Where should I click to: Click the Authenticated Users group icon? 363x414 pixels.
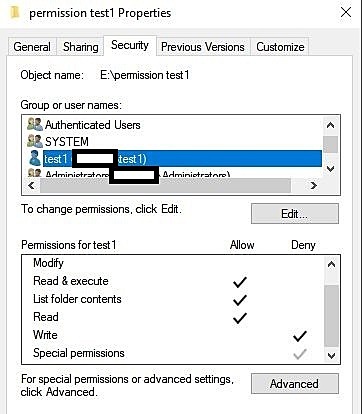tap(35, 124)
